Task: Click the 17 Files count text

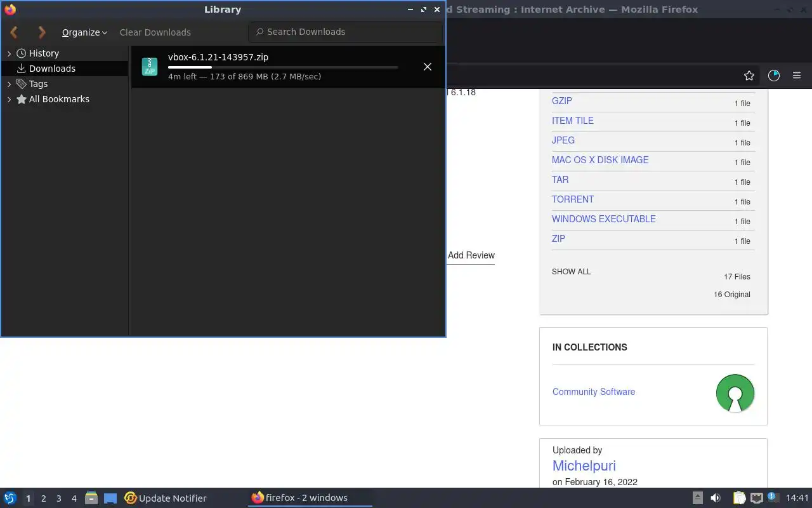Action: tap(737, 277)
